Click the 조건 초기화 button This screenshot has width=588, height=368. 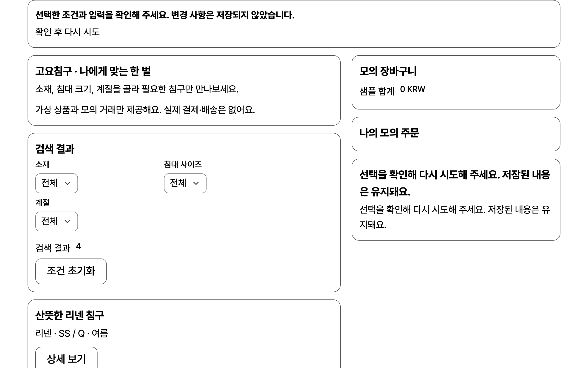(71, 271)
